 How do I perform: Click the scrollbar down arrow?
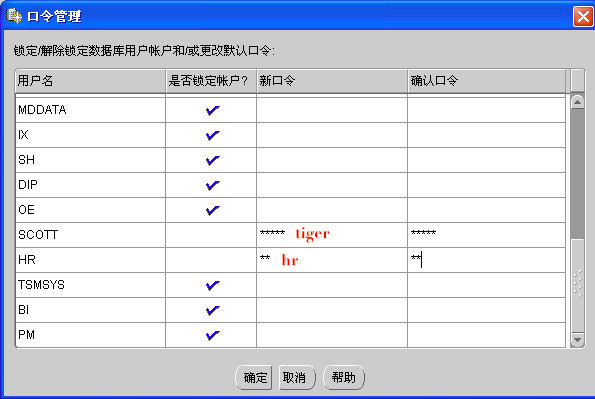[x=577, y=339]
